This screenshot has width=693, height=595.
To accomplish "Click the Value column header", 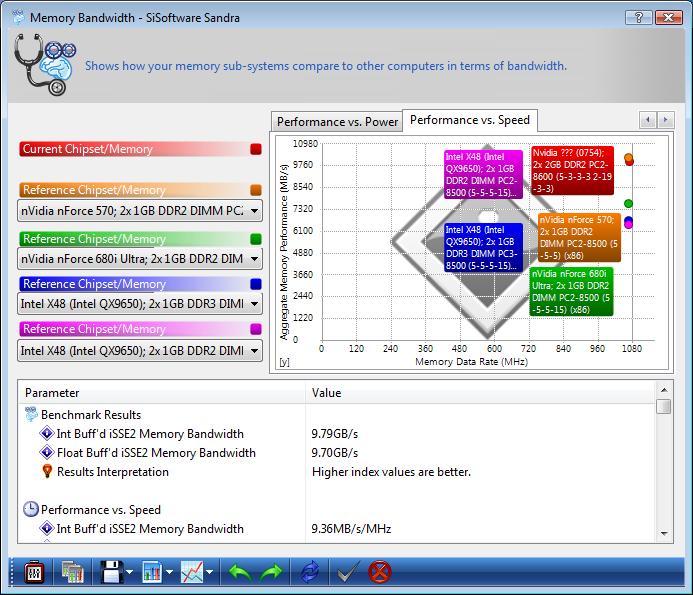I will click(480, 393).
